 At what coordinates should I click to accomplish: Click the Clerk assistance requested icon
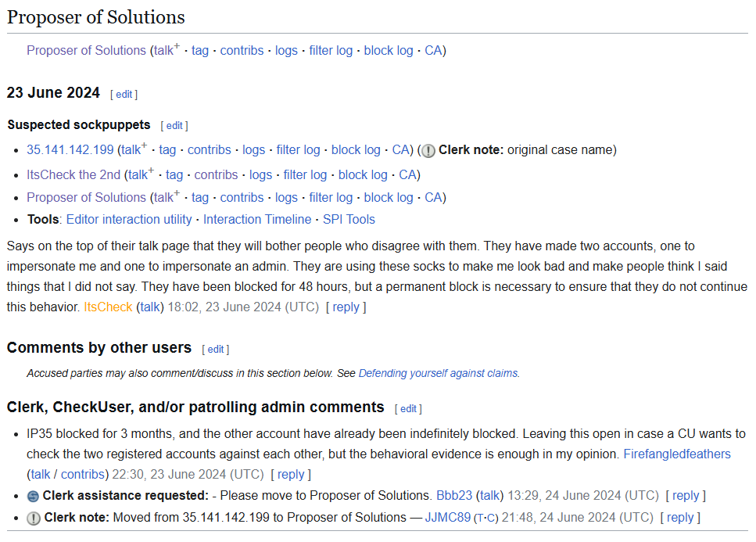[x=33, y=496]
